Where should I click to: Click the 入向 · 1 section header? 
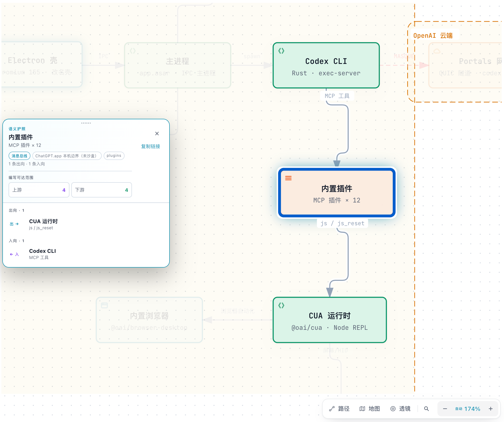point(17,241)
